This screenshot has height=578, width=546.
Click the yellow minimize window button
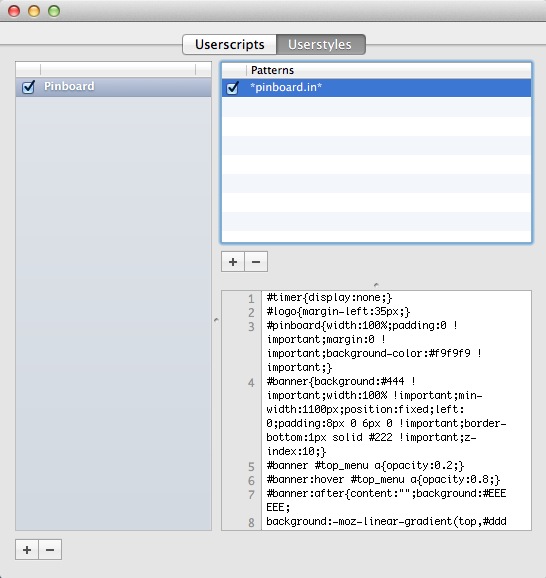point(34,11)
